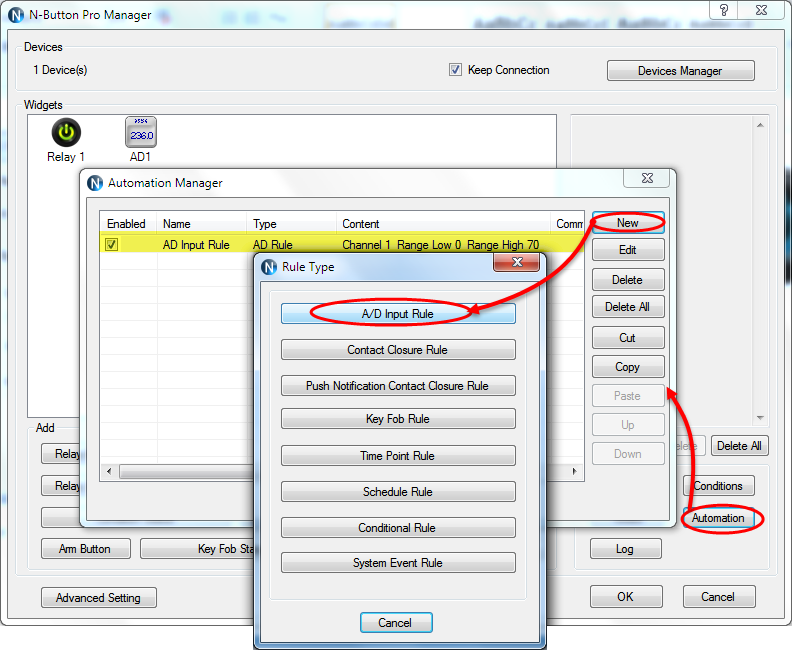Cut the selected automation rule
The width and height of the screenshot is (792, 650).
628,338
